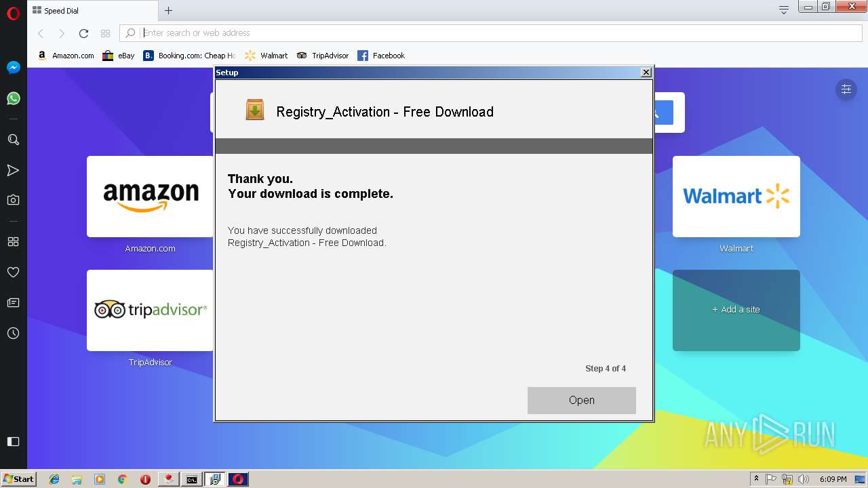Open volume speaker icon in system tray
This screenshot has width=868, height=488.
pyautogui.click(x=804, y=479)
